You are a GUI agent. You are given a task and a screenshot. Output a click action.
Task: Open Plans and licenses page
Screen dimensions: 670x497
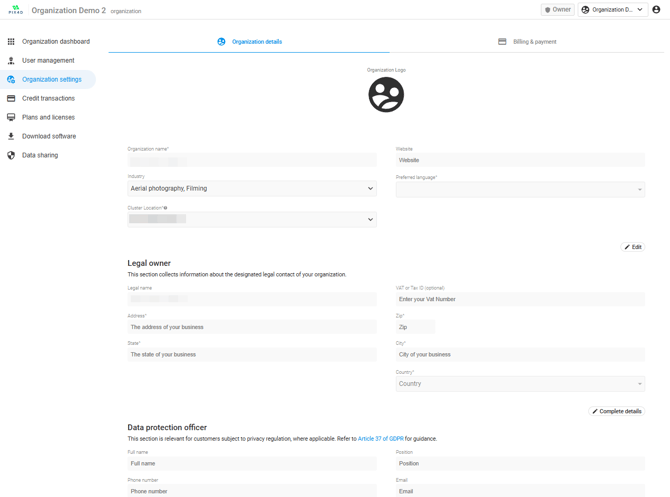48,117
